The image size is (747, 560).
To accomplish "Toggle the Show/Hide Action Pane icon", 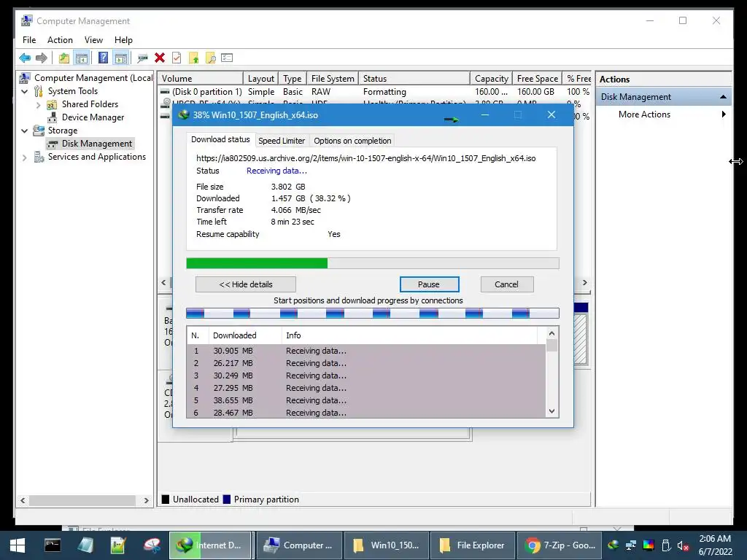I will [x=122, y=58].
